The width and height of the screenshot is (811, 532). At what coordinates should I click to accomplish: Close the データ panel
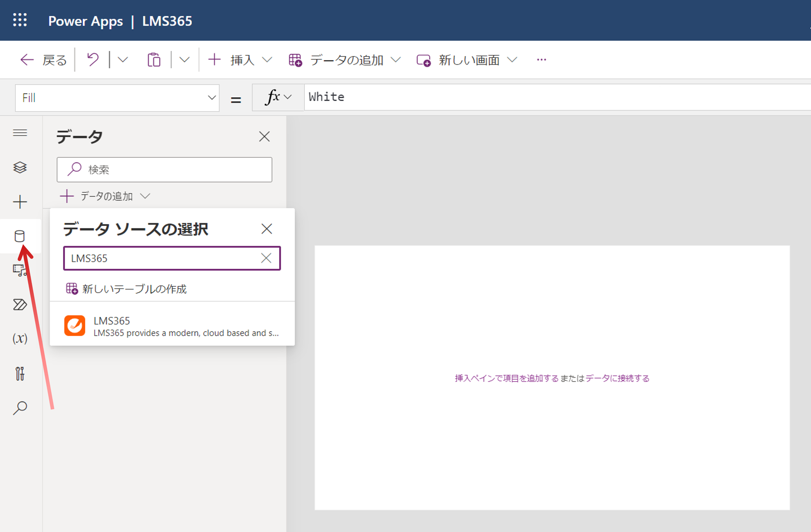point(264,136)
